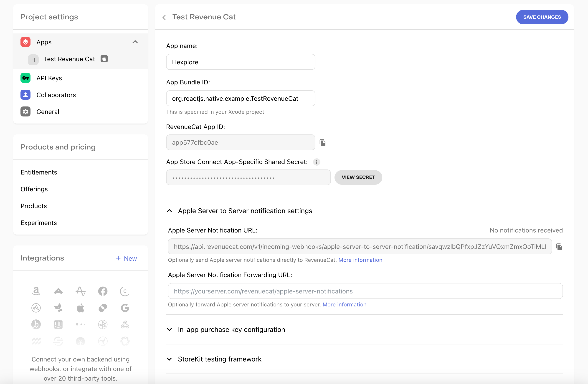588x384 pixels.
Task: Click the circled A integration icon
Action: (x=36, y=308)
